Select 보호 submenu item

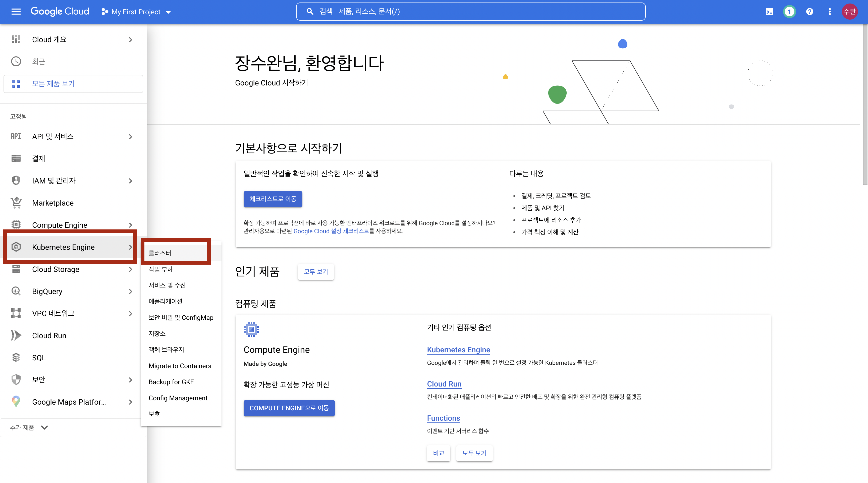[181, 414]
